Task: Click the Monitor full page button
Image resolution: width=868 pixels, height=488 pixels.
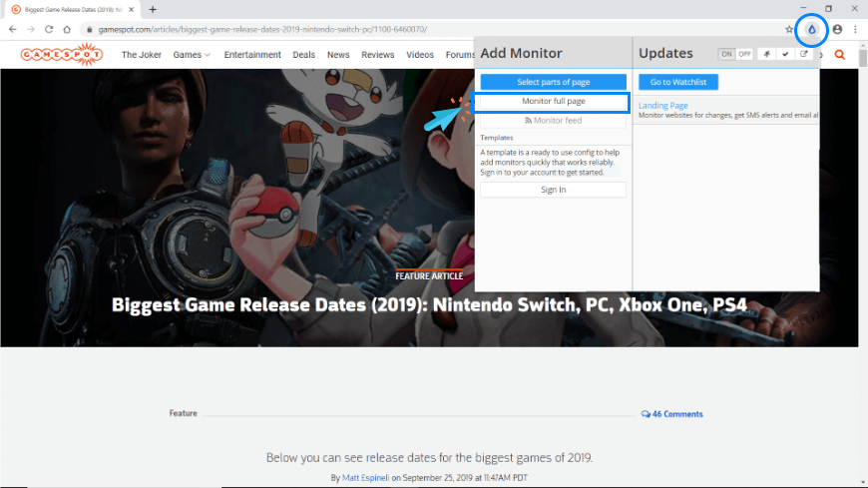Action: click(554, 102)
